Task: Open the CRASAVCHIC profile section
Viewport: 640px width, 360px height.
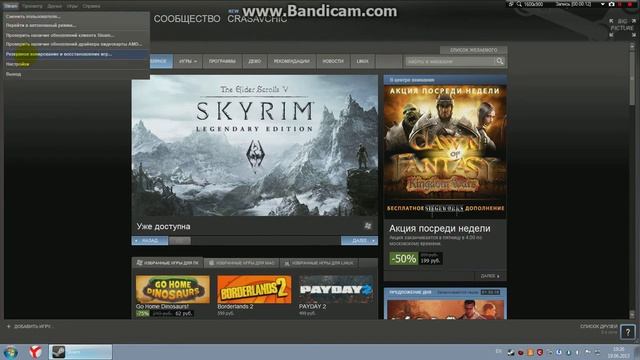Action: 257,19
